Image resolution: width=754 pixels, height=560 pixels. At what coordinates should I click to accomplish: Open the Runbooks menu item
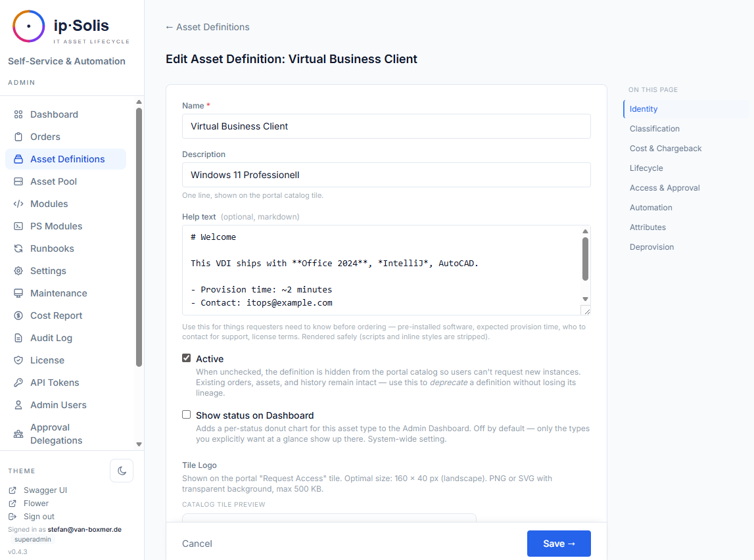click(x=66, y=248)
